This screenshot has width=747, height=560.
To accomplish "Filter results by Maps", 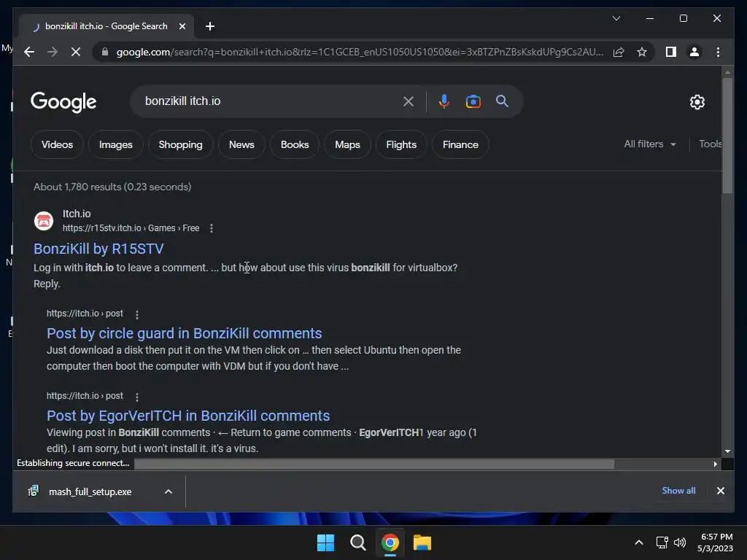I will coord(347,144).
